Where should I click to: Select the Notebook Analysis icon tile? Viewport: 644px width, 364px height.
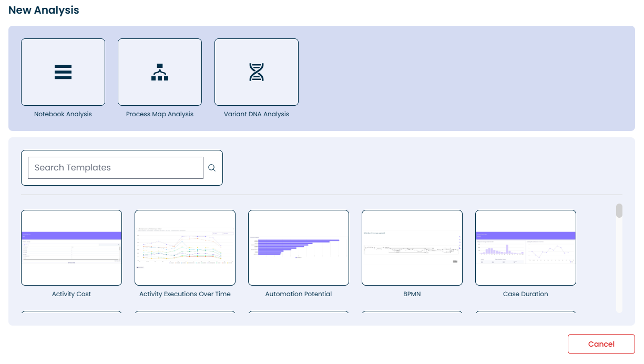tap(63, 72)
